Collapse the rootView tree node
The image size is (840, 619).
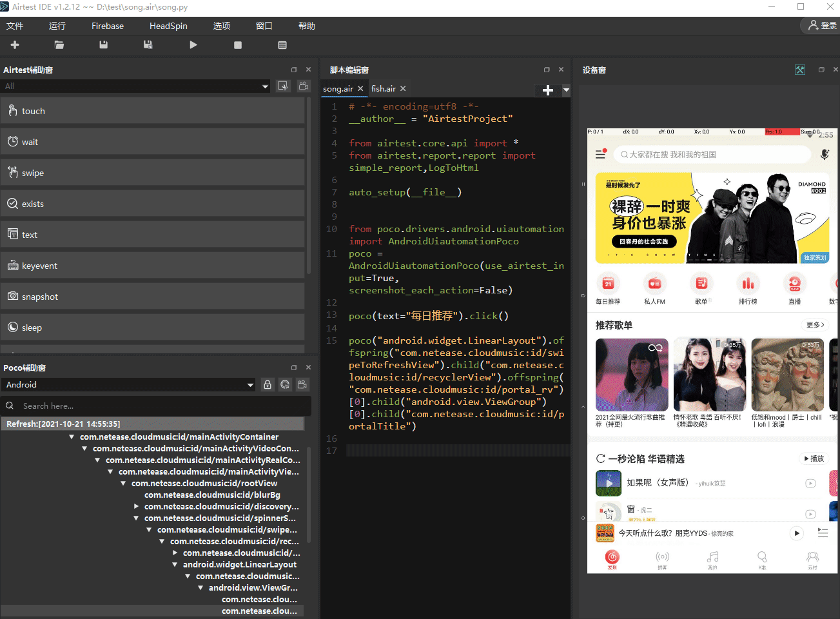tap(123, 484)
